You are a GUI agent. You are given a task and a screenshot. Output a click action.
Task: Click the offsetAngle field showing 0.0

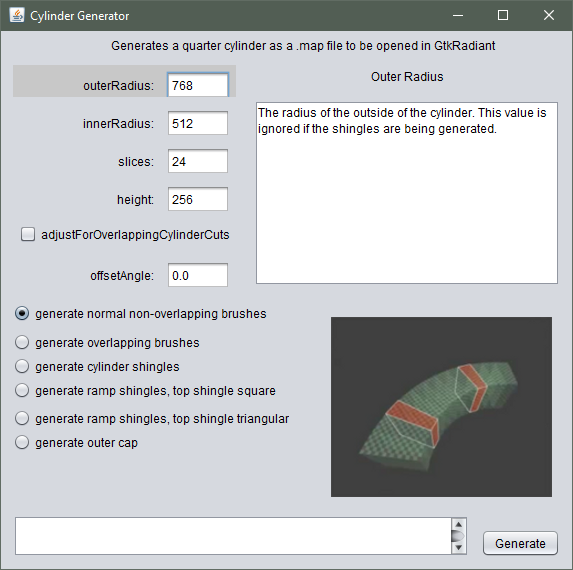point(198,275)
